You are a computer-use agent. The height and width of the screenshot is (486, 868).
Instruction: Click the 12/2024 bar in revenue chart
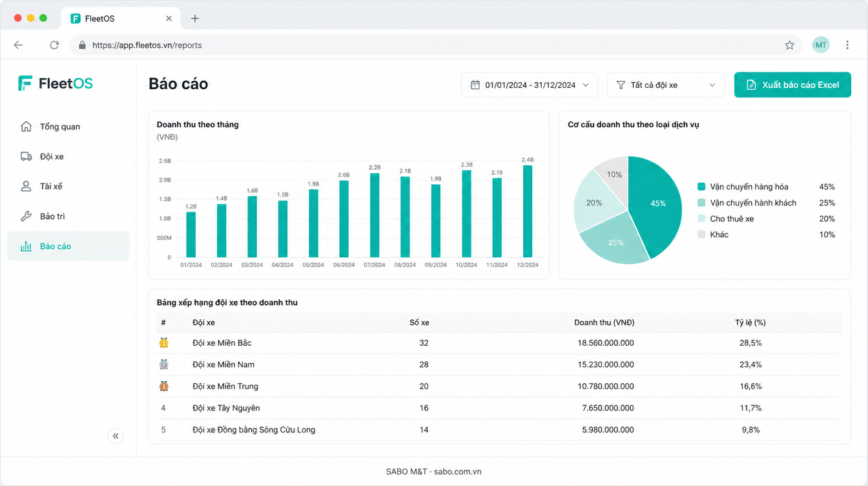528,211
